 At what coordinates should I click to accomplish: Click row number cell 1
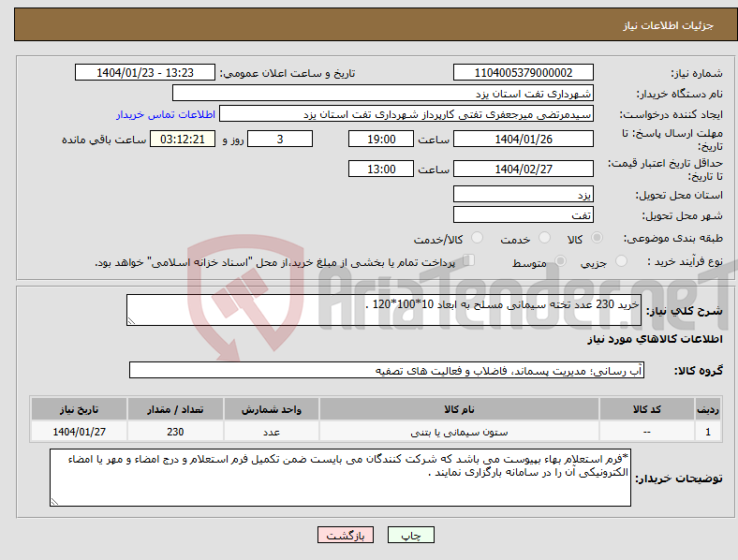708,432
